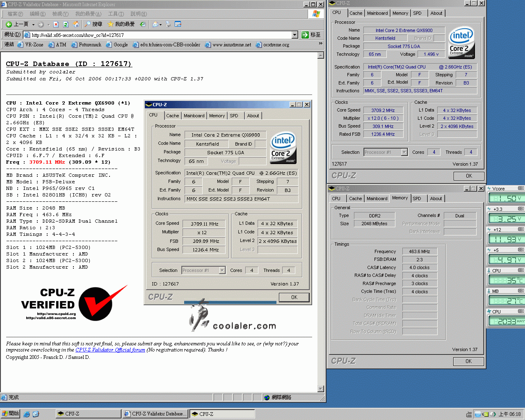
Task: Switch to CPU tab in lower CPU-Z window
Action: coord(336,199)
